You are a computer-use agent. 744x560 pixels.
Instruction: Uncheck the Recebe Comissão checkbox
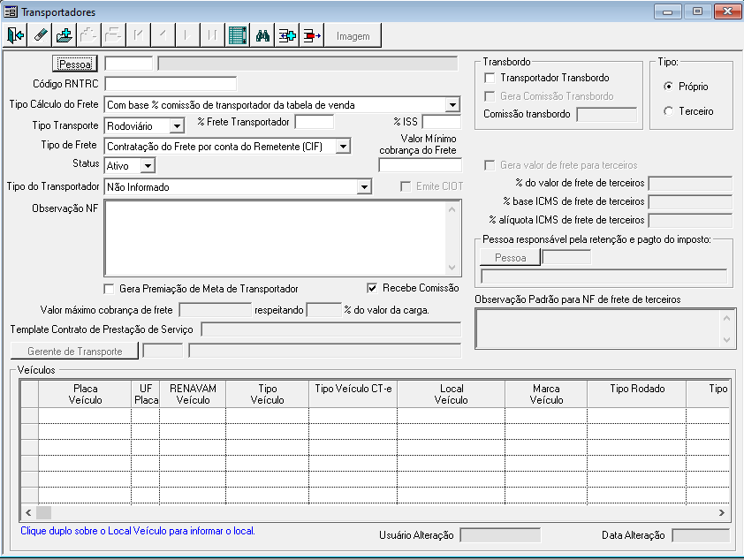pos(373,288)
